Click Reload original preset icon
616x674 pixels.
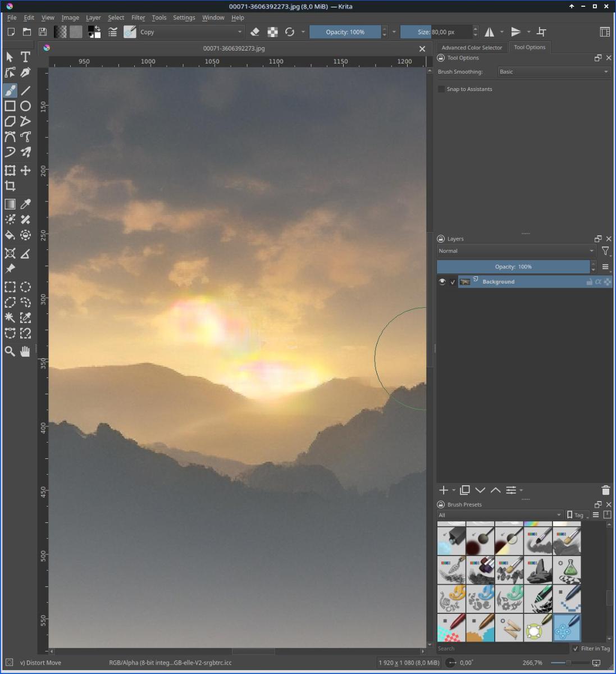coord(290,32)
